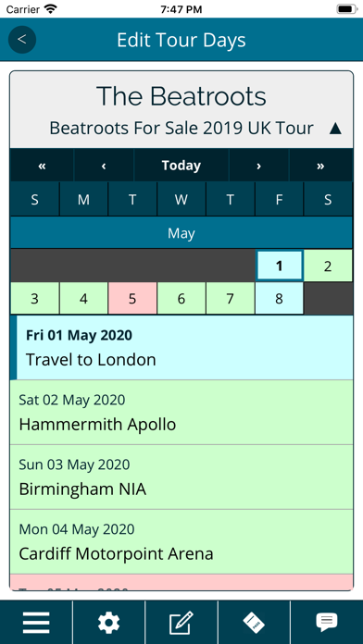Go to next with single right arrow
363x644 pixels.
tap(258, 166)
